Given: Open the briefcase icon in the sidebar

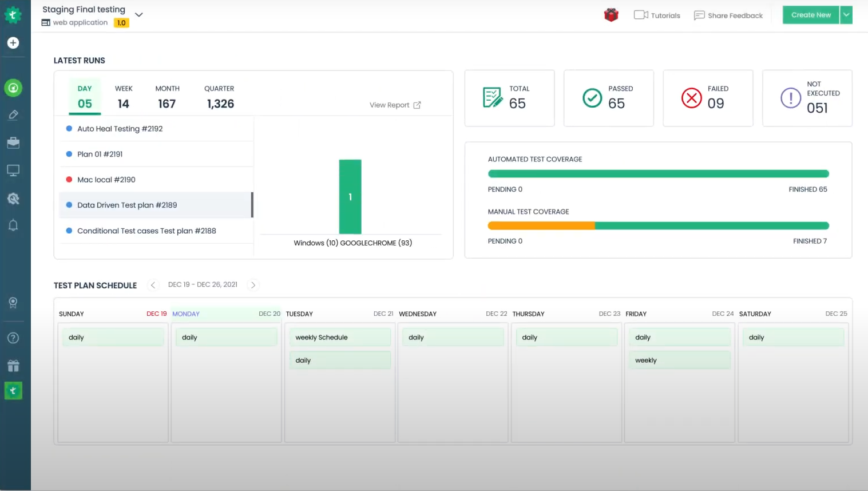Looking at the screenshot, I should tap(13, 142).
